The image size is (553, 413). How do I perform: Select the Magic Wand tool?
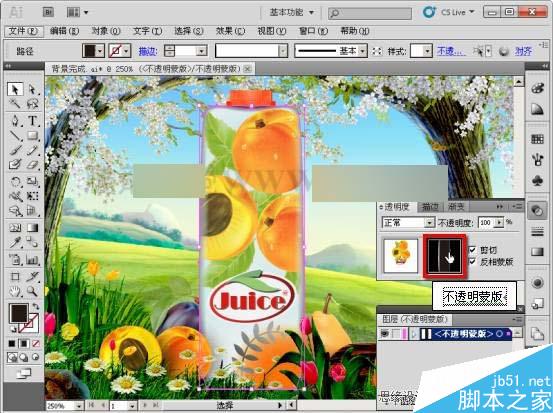pos(15,104)
